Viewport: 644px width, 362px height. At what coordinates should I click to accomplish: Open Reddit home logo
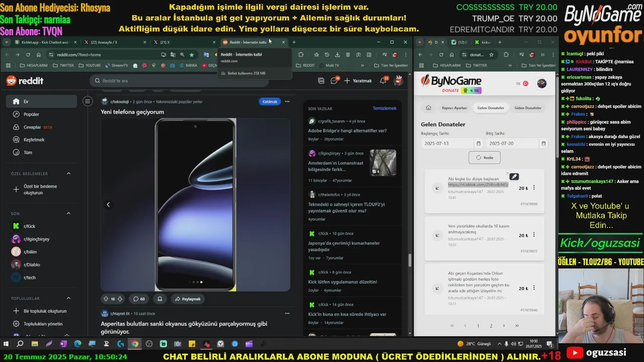(x=25, y=80)
